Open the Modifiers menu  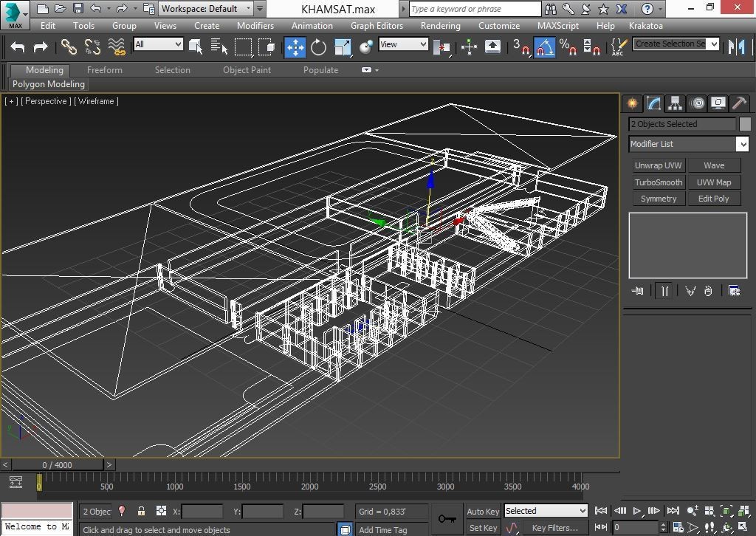pyautogui.click(x=255, y=25)
